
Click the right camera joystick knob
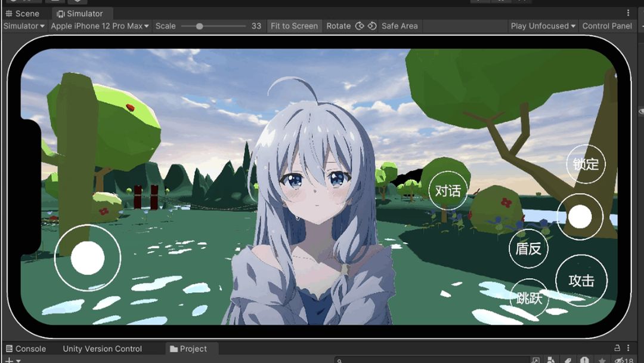[580, 217]
